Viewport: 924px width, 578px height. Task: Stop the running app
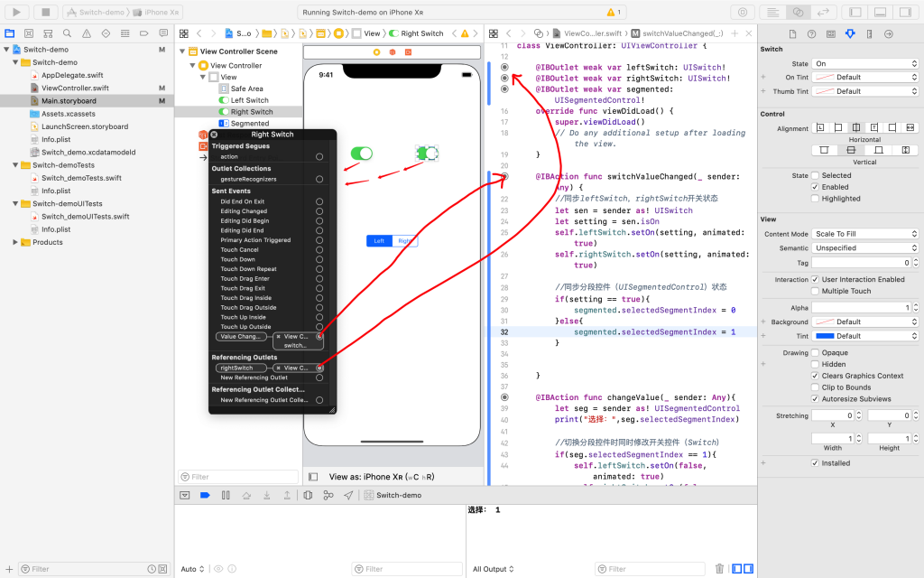point(45,12)
